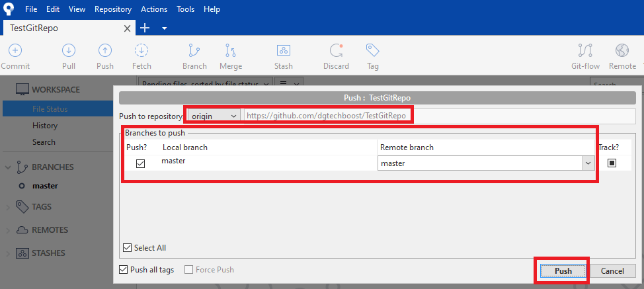Click the Cancel button
Viewport: 644px width, 289px height.
pos(612,270)
